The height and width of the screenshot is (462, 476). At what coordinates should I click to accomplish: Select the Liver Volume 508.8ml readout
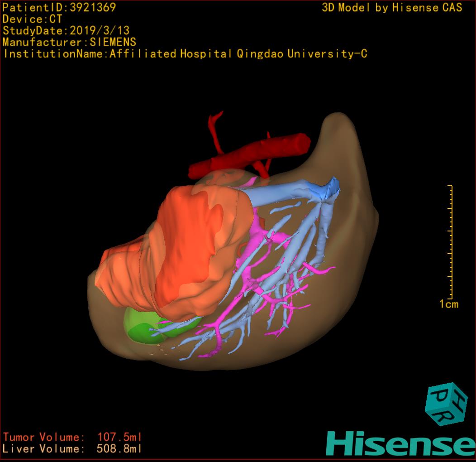coord(72,448)
